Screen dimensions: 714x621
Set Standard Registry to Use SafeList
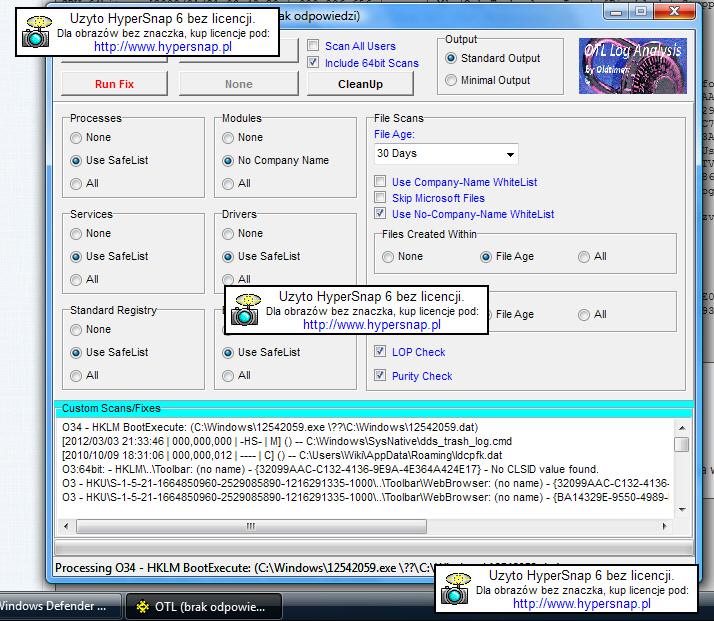[76, 352]
